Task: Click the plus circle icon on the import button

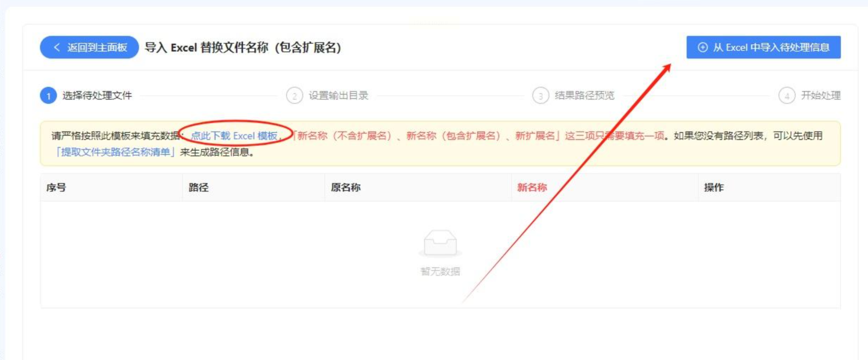Action: click(x=702, y=48)
